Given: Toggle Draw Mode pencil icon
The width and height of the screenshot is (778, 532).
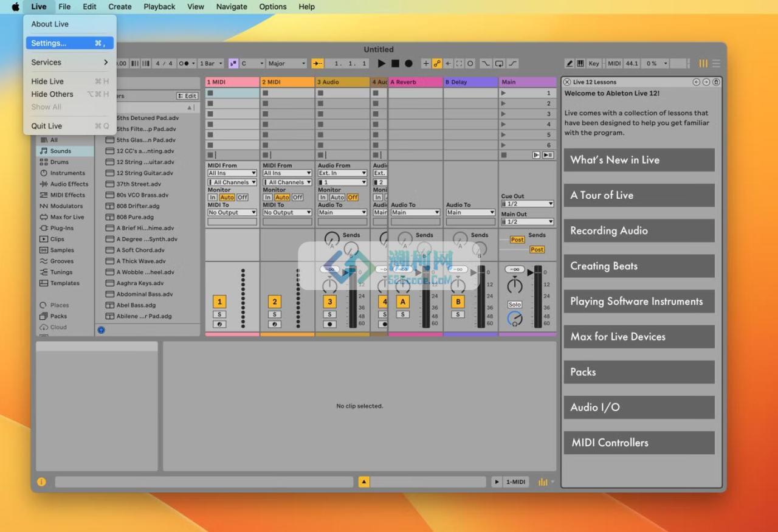Looking at the screenshot, I should pyautogui.click(x=570, y=63).
